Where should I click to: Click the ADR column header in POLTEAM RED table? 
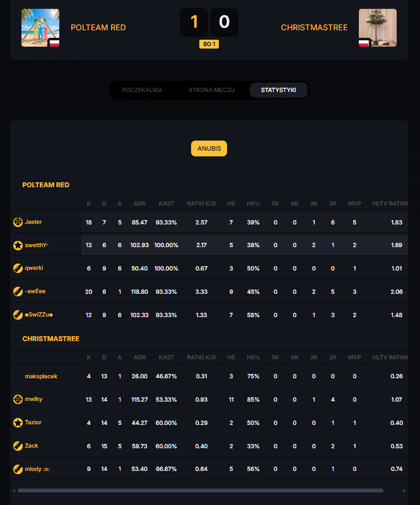tap(139, 204)
